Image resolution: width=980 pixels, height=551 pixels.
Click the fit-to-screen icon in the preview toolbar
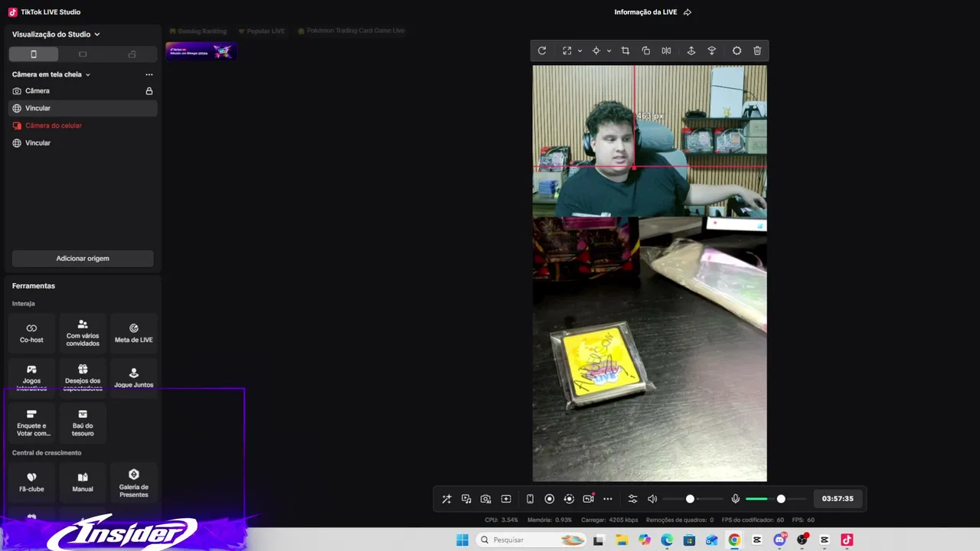[567, 51]
